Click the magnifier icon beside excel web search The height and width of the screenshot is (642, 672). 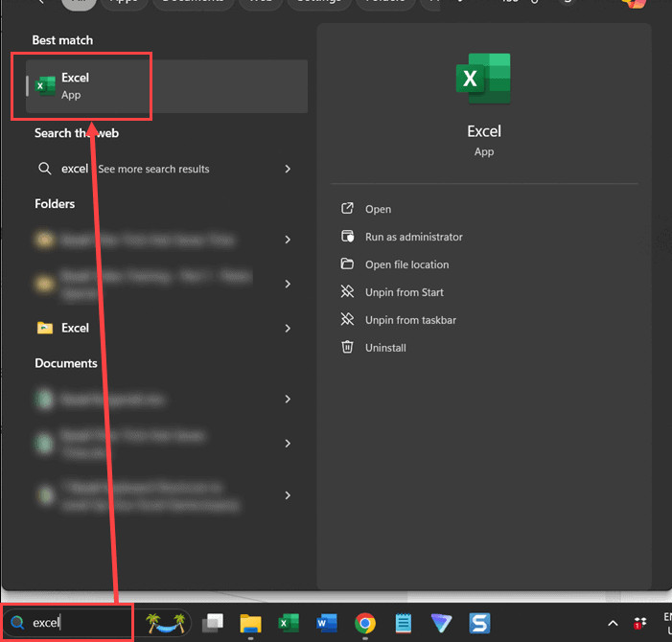44,169
